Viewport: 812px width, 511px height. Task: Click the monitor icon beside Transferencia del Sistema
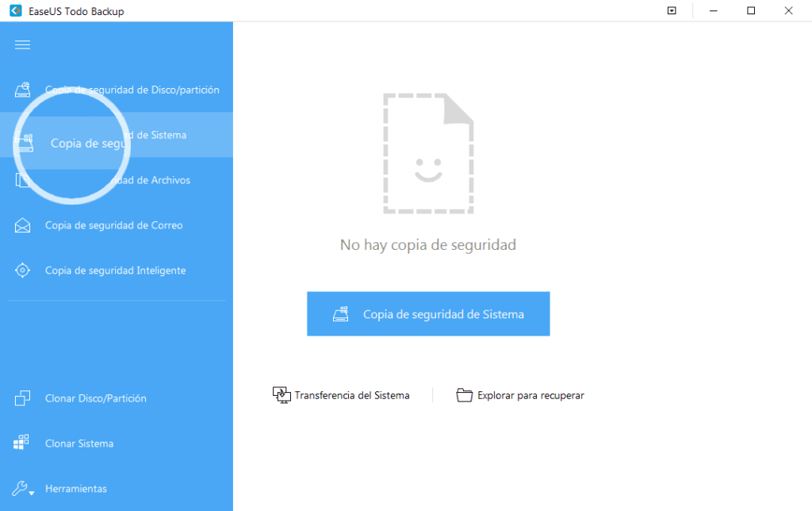click(x=282, y=395)
